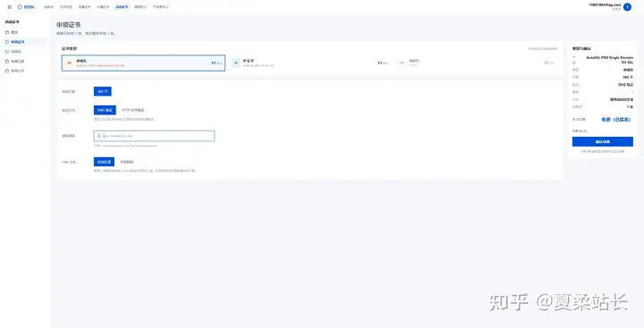This screenshot has height=328, width=644.
Task: Select the highlighted active tab in top navigation
Action: [x=122, y=7]
